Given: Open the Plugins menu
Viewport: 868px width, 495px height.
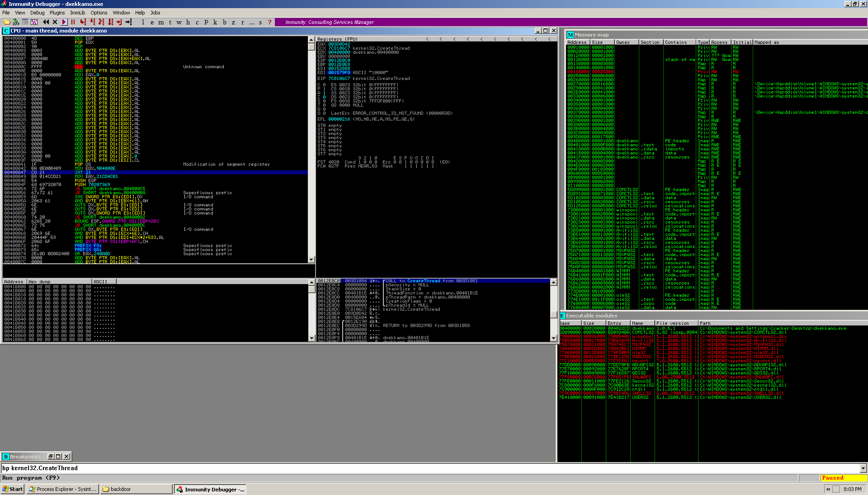Looking at the screenshot, I should [x=57, y=13].
